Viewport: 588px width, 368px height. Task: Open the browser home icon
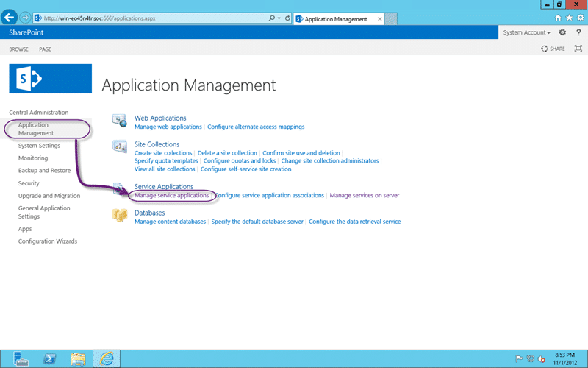tap(558, 18)
